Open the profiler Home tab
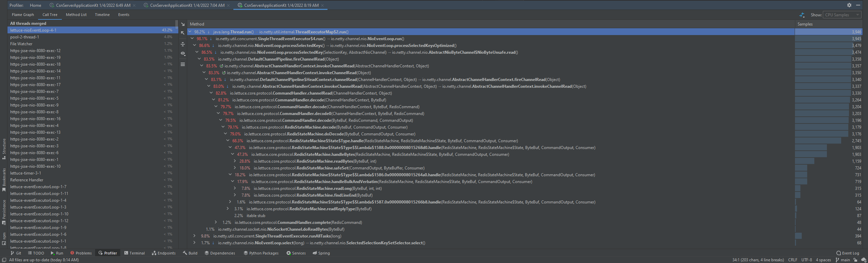The height and width of the screenshot is (263, 868). (35, 5)
